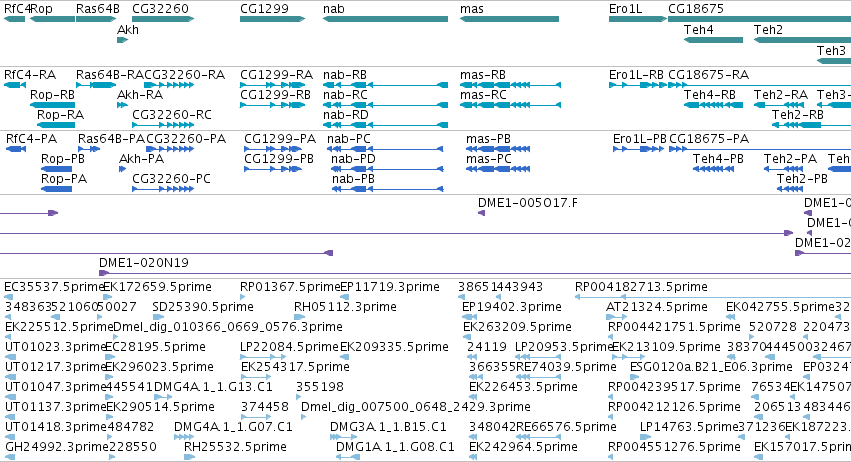Click transcript Rop-RA bar
This screenshot has height=462, width=851.
click(55, 125)
